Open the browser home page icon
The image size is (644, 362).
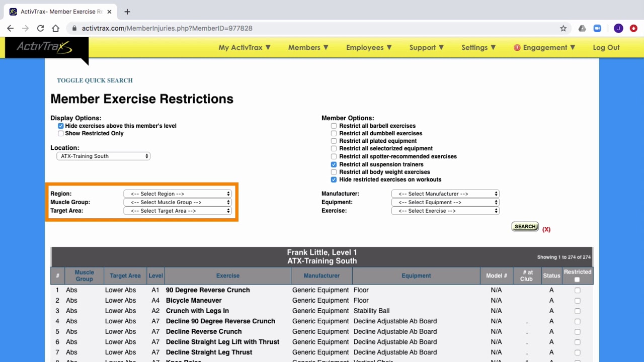coord(55,29)
